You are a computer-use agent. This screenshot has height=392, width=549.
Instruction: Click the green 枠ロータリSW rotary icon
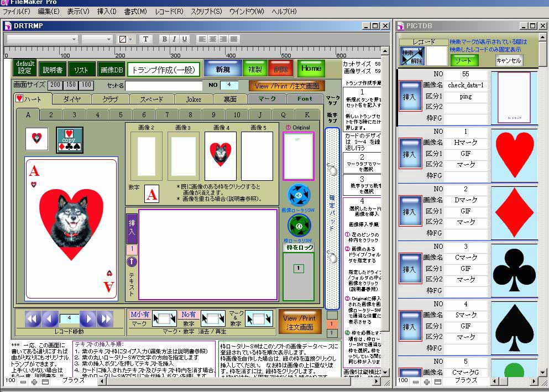(299, 226)
